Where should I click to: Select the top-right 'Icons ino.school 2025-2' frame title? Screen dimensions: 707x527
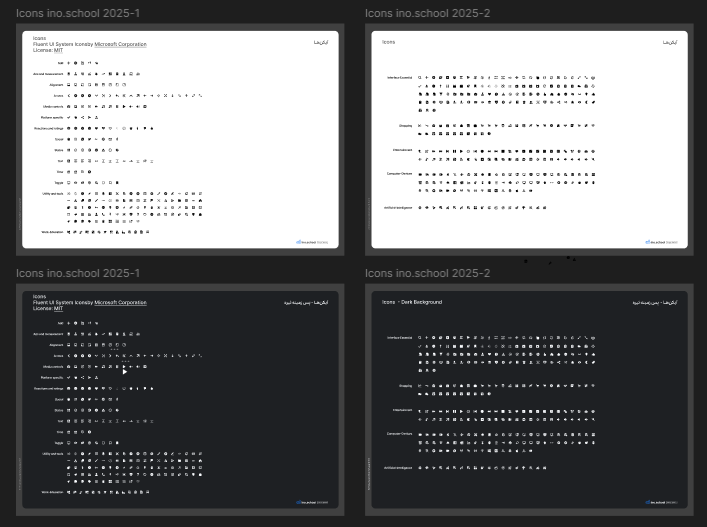tap(427, 13)
